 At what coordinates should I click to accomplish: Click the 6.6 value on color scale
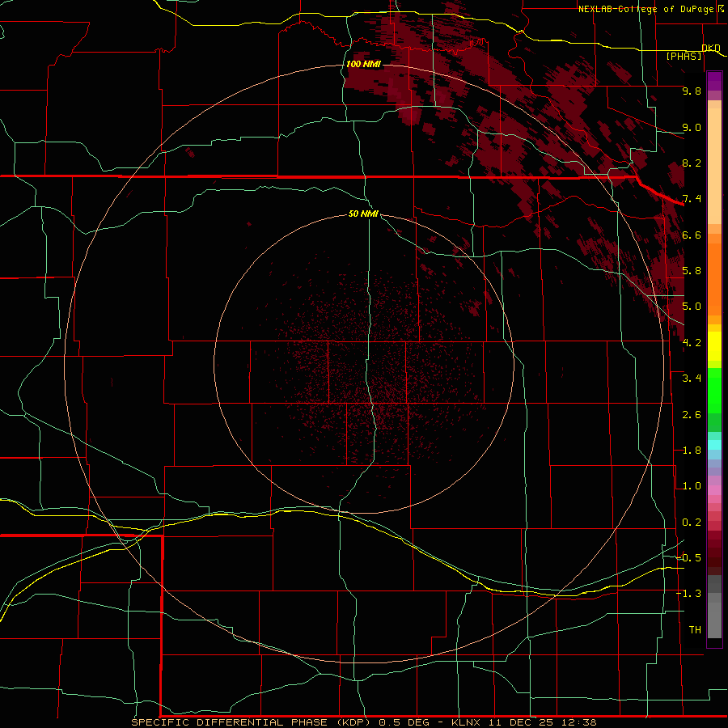tap(692, 235)
